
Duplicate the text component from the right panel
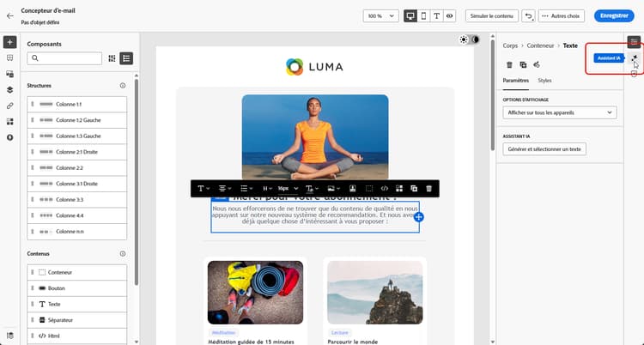click(523, 65)
